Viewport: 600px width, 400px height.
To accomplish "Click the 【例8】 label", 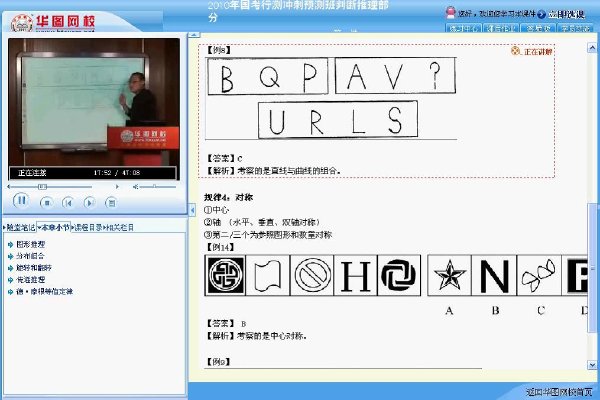I will (218, 50).
